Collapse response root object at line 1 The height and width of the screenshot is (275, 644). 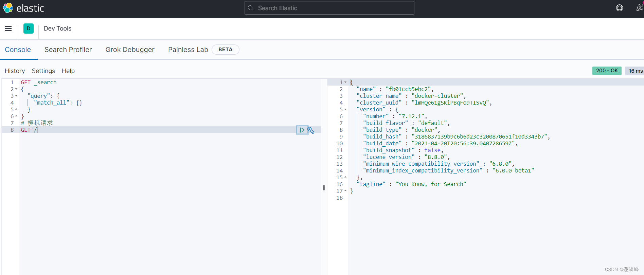(x=345, y=82)
